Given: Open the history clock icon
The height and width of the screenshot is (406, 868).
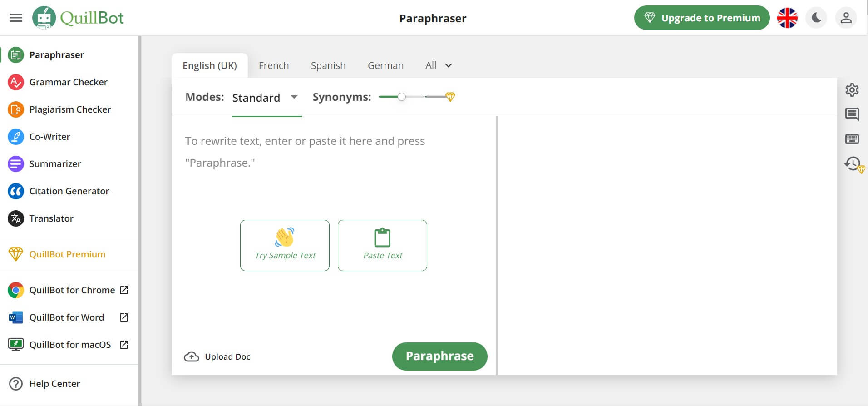Looking at the screenshot, I should [853, 164].
